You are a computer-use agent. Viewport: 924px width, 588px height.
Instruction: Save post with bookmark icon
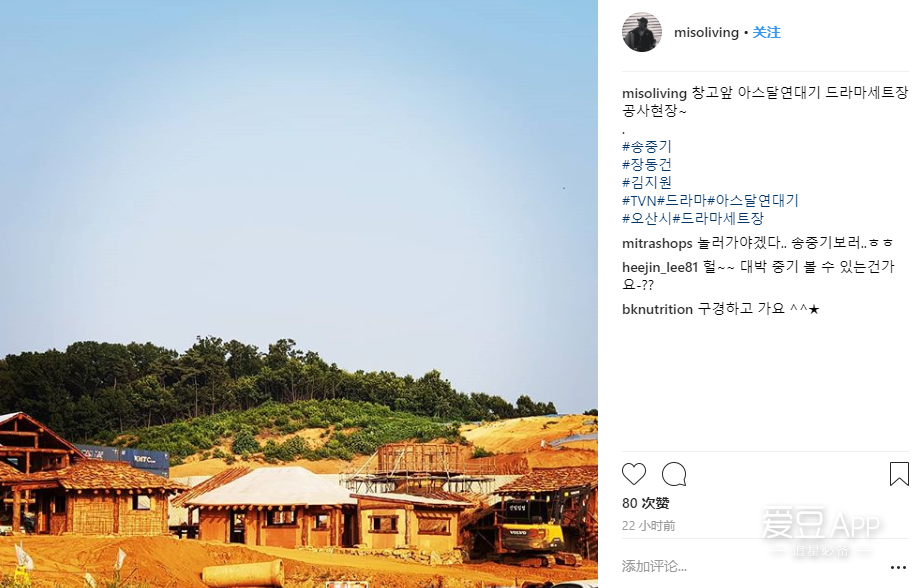click(899, 474)
